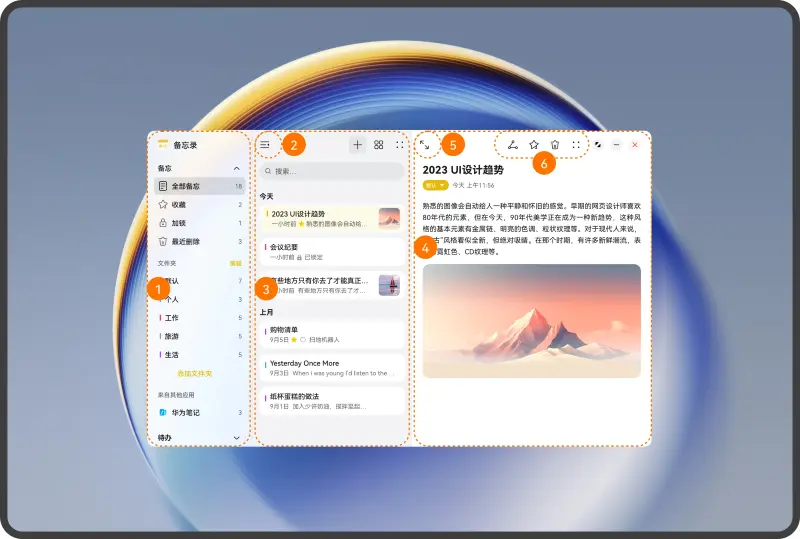The width and height of the screenshot is (800, 539).
Task: Click the lock icon in the 会议纪要 note
Action: [299, 257]
